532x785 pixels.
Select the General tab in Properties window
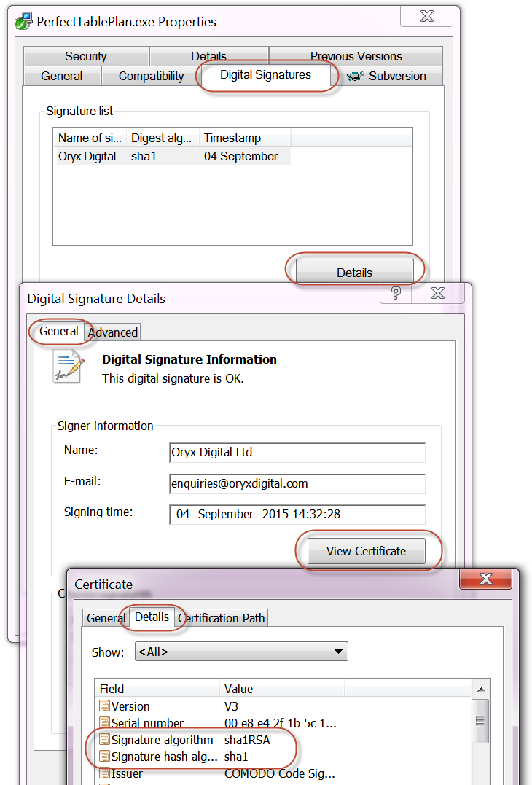[x=62, y=76]
